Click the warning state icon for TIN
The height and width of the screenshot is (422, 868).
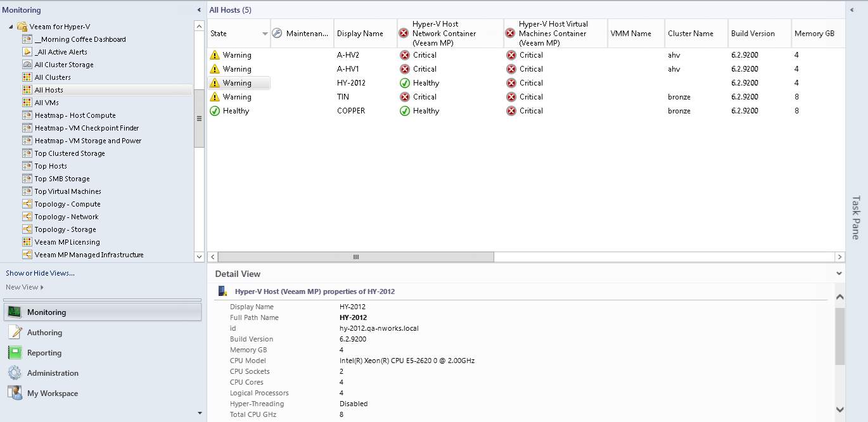215,97
